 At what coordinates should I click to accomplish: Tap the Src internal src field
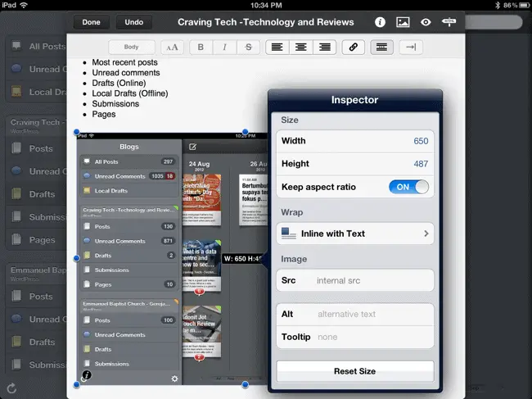(x=355, y=280)
